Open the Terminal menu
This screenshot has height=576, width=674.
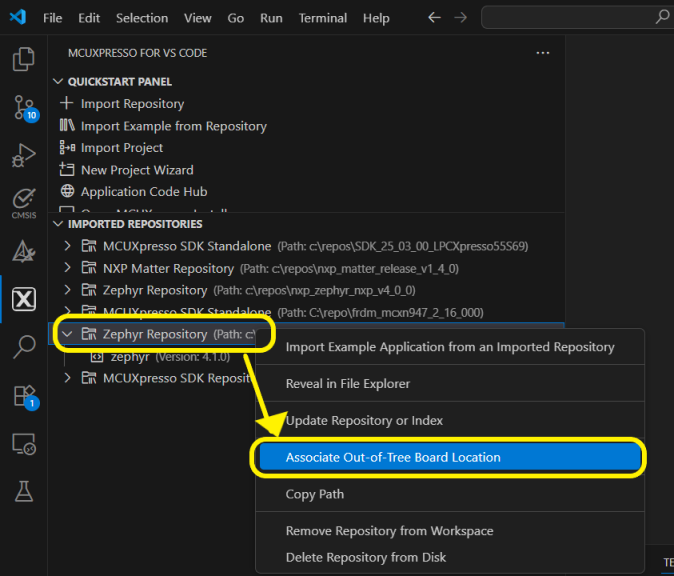(x=322, y=18)
